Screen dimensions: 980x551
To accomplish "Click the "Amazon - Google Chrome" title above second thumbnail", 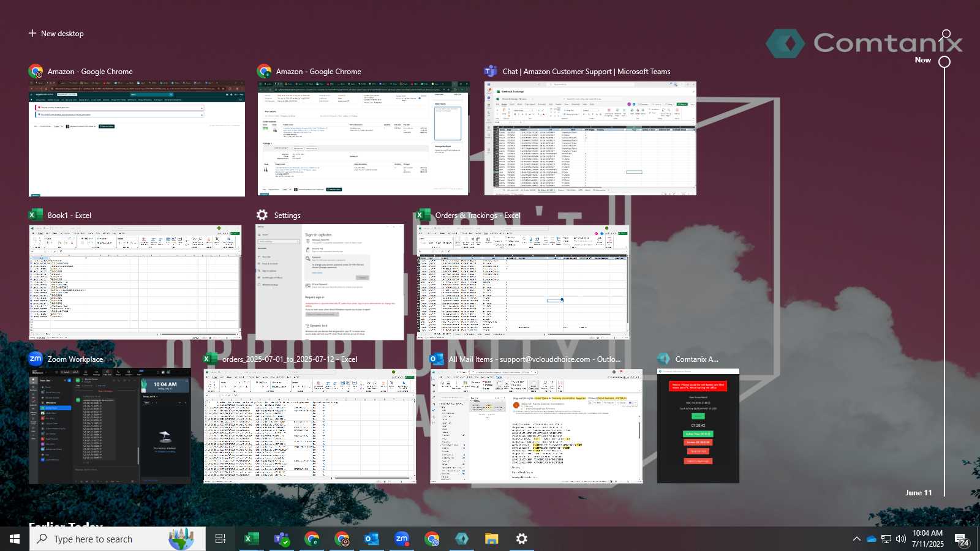I will pos(318,72).
